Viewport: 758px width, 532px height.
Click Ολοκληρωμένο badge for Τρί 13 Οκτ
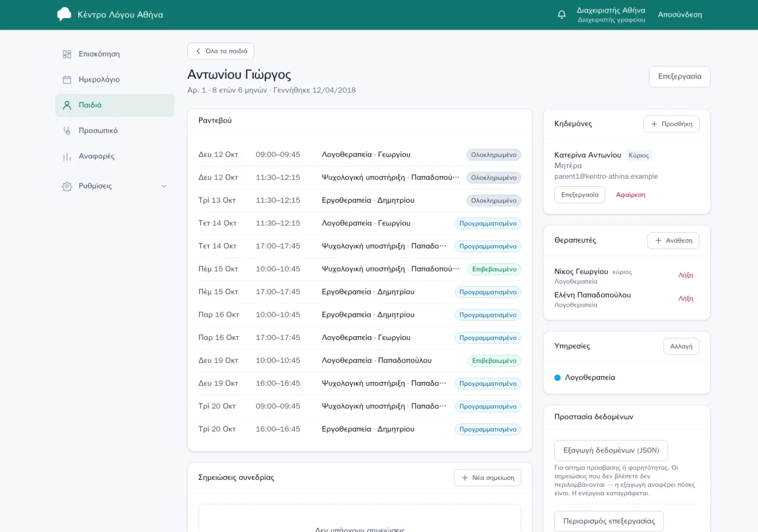(494, 200)
